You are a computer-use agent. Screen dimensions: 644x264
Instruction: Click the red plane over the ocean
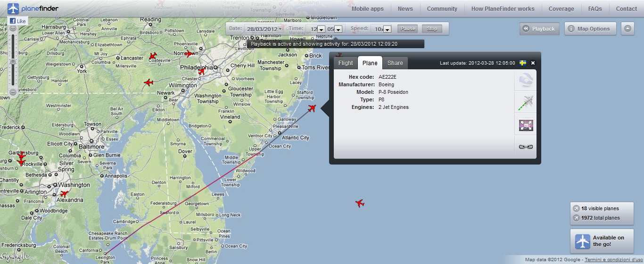pos(360,203)
